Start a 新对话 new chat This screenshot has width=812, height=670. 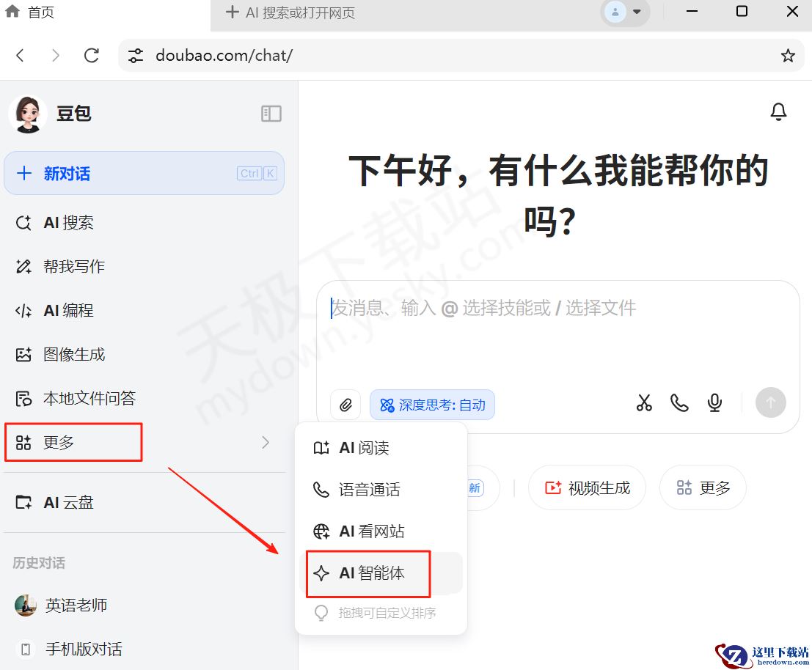tap(144, 173)
